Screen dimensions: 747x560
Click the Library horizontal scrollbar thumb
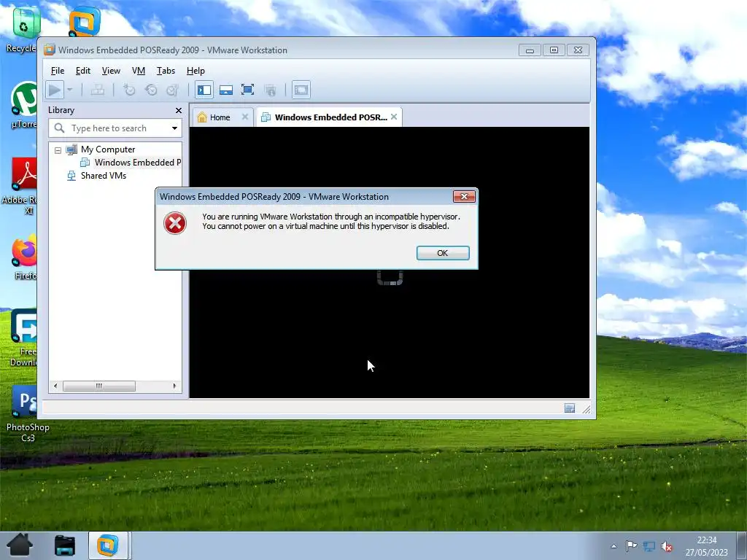coord(99,386)
